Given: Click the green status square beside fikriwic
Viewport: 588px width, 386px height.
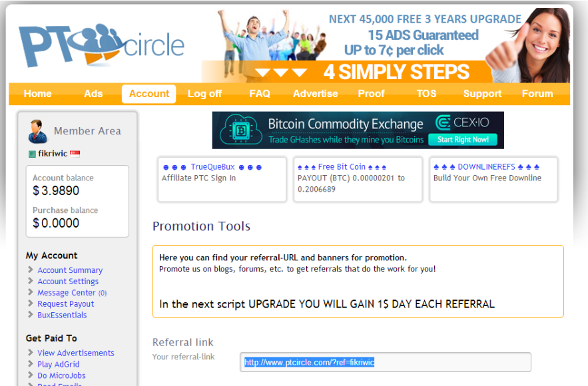Looking at the screenshot, I should pos(32,154).
